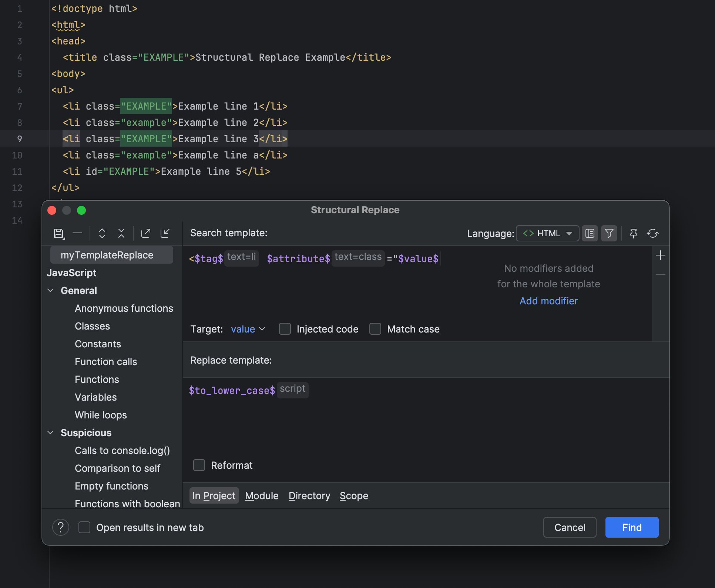This screenshot has width=715, height=588.
Task: Collapse all template groups in sidebar
Action: [121, 233]
